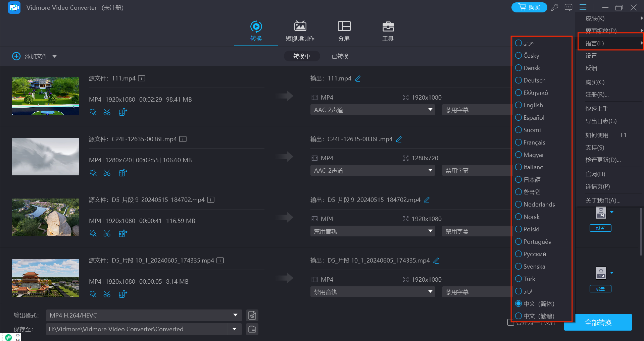Cut scissors icon for D5_片段 9

coord(107,233)
